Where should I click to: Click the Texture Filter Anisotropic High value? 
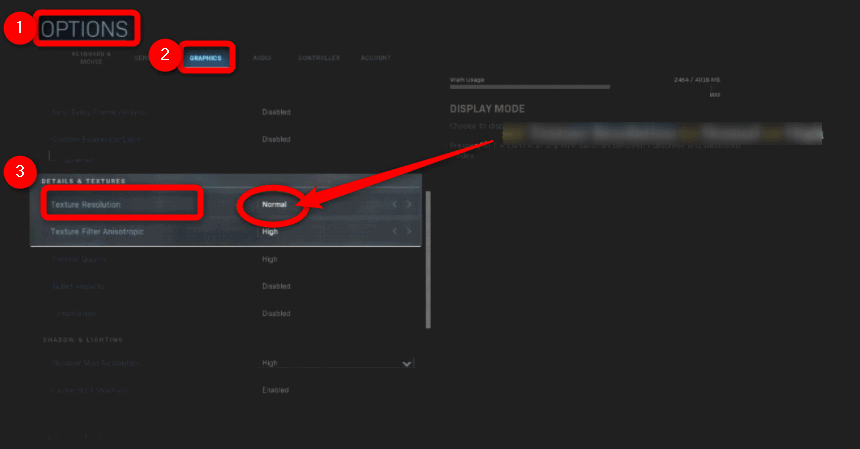tap(270, 231)
